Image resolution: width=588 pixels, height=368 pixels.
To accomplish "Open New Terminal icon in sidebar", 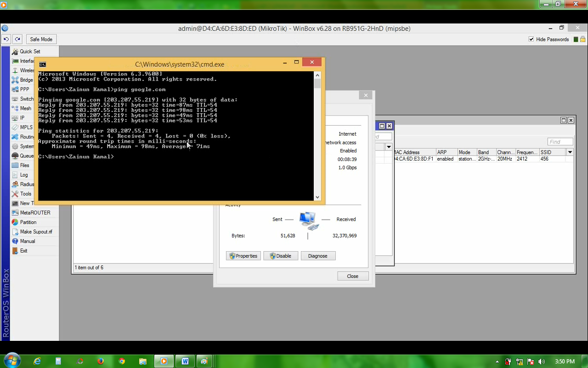I will [15, 203].
